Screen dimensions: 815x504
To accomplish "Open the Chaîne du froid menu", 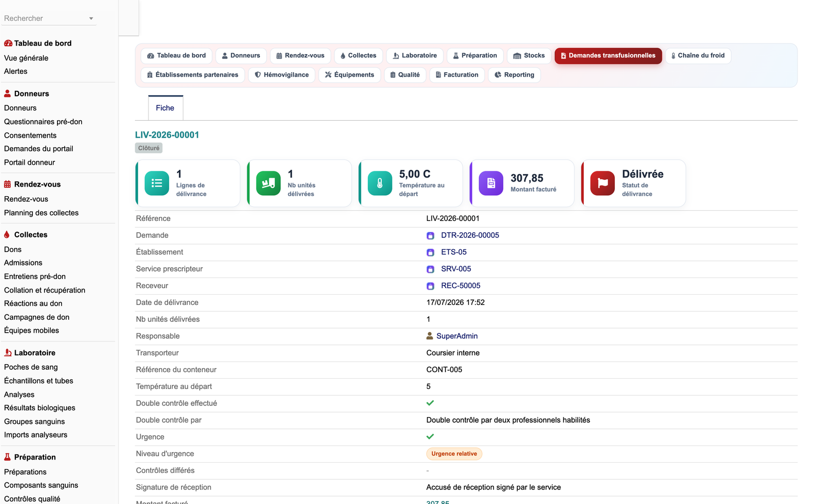I will (698, 56).
